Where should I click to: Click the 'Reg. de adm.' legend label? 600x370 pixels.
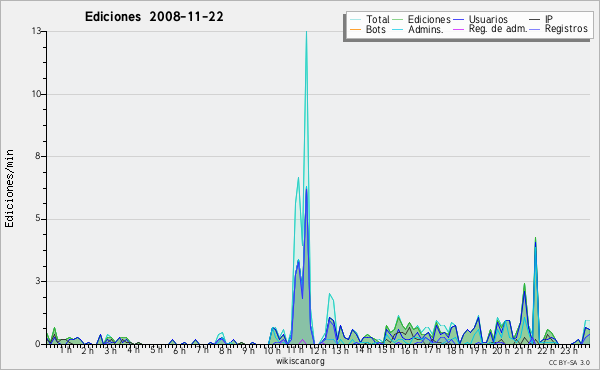tap(498, 29)
